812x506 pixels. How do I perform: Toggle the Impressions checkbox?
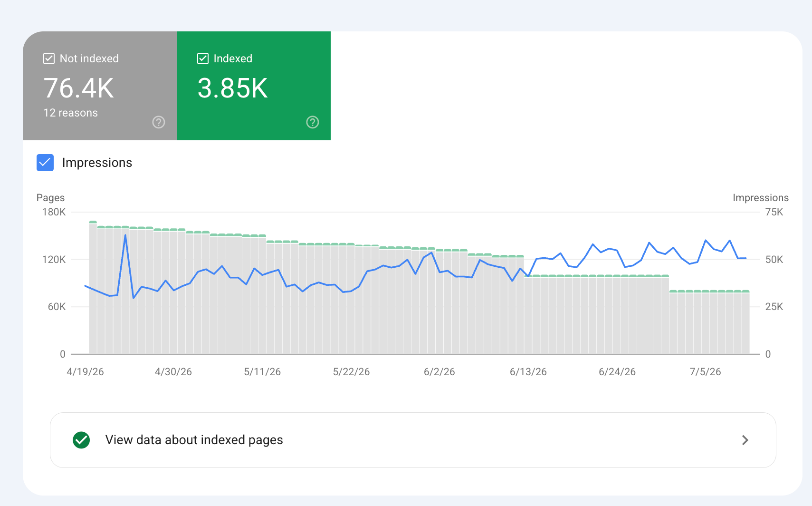pyautogui.click(x=45, y=163)
